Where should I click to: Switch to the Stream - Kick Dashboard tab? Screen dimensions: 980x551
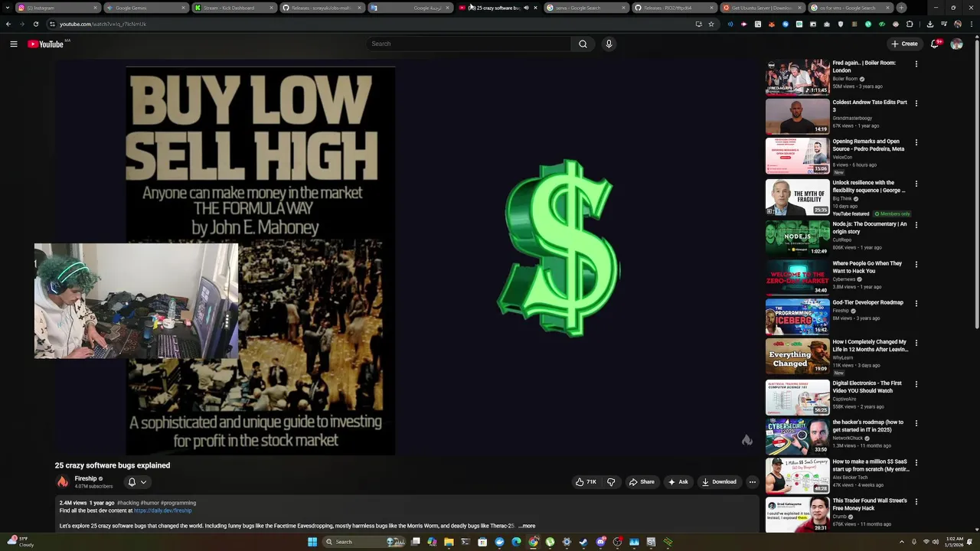point(234,8)
